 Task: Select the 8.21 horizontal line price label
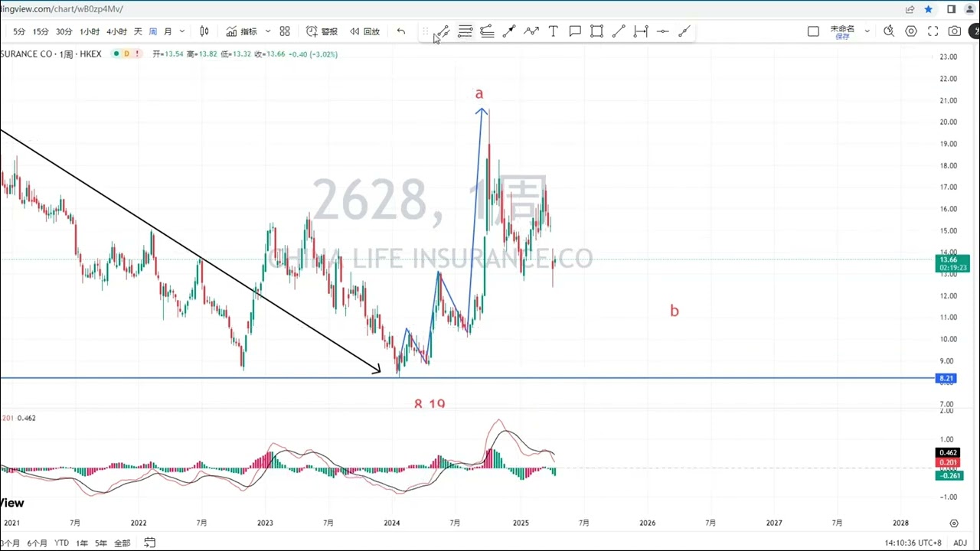coord(946,378)
